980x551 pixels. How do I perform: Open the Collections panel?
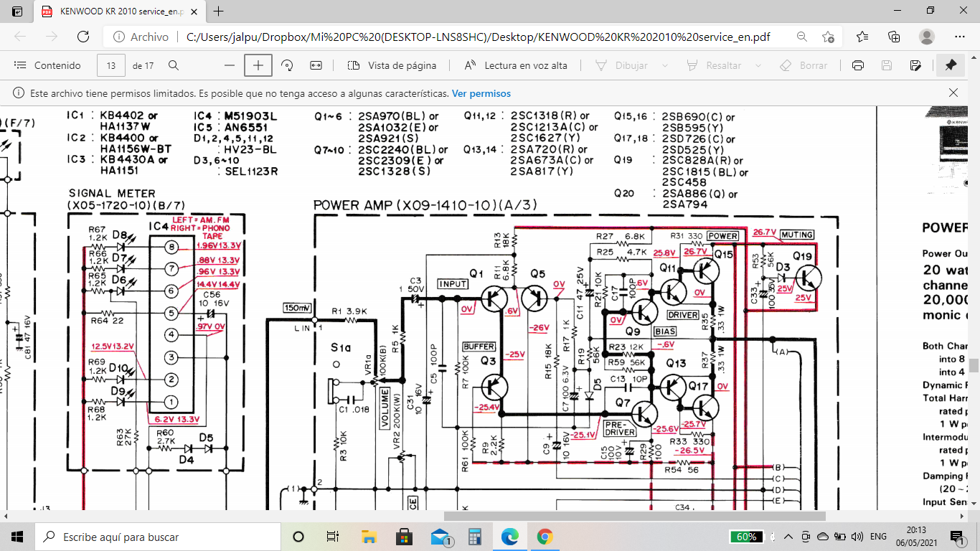pos(894,37)
